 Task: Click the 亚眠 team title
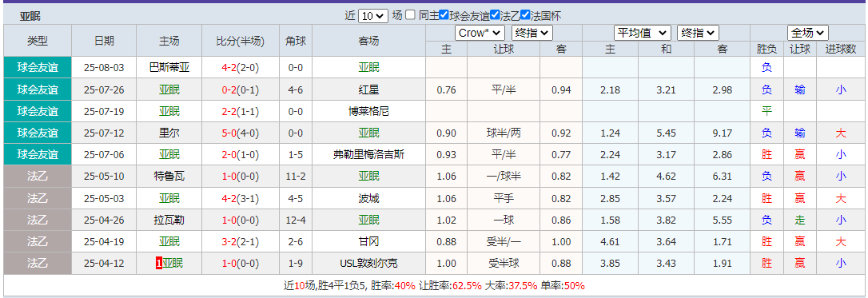point(30,17)
